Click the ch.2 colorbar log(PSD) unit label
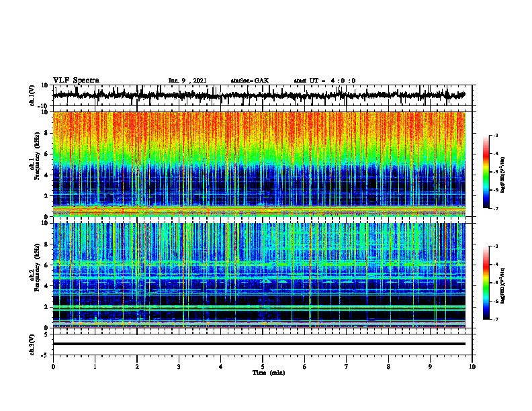This screenshot has width=532, height=411. tap(503, 286)
